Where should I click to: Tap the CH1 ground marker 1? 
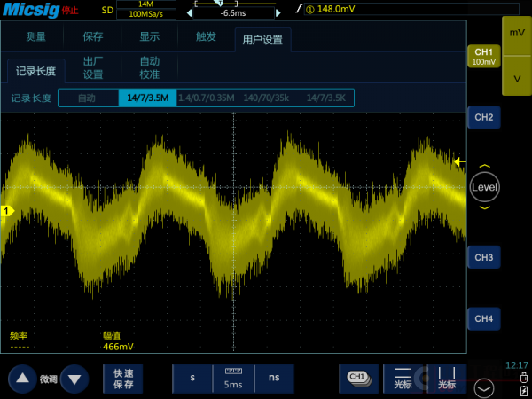pos(7,211)
